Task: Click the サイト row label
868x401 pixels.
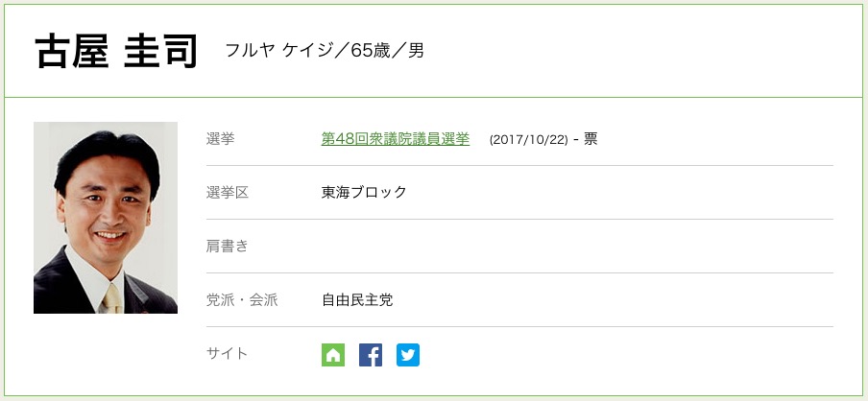Action: pos(228,353)
